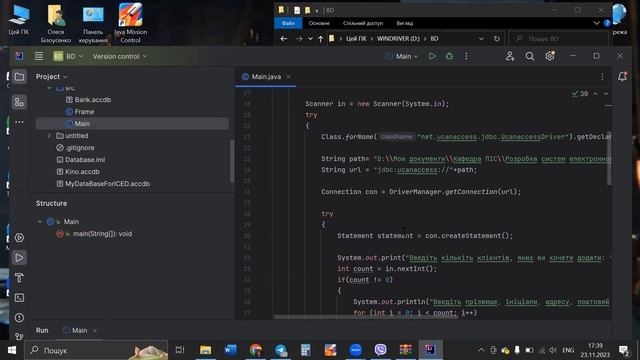Open the Services tool window icon
Image resolution: width=640 pixels, height=360 pixels.
pyautogui.click(x=19, y=238)
